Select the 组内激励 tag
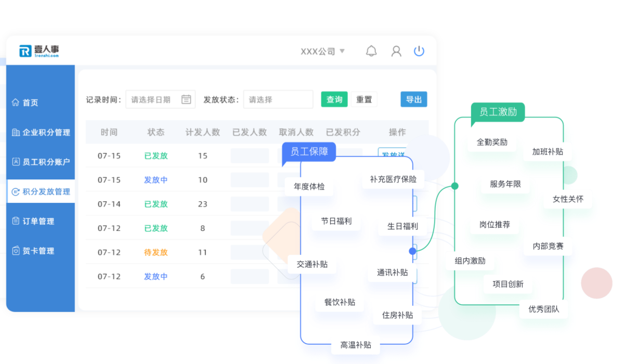 click(470, 261)
